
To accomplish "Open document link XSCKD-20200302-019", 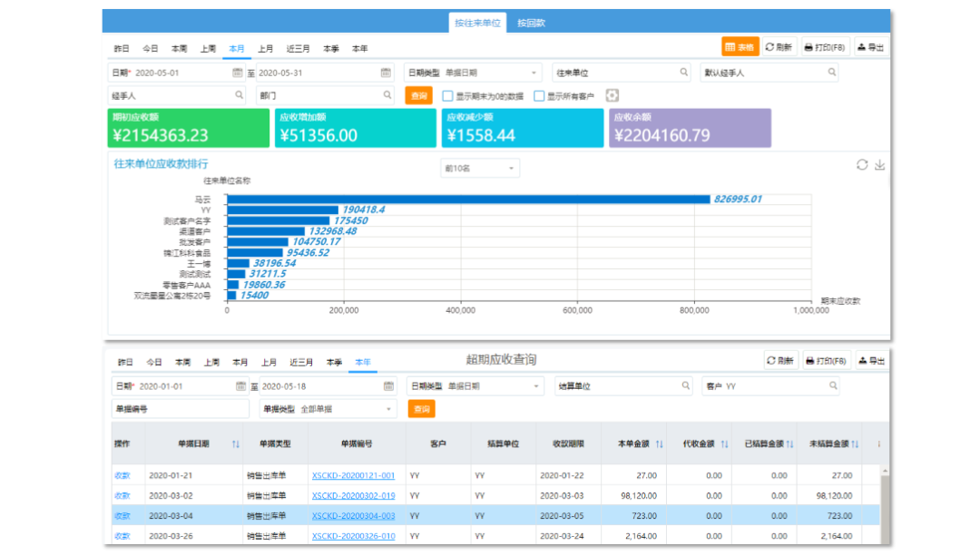I will (353, 496).
